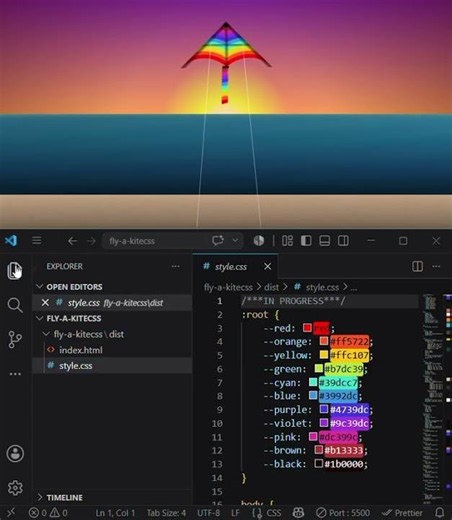Open color picker for --yellow #ffc107 swatch
Screen dimensions: 452x520
point(324,355)
